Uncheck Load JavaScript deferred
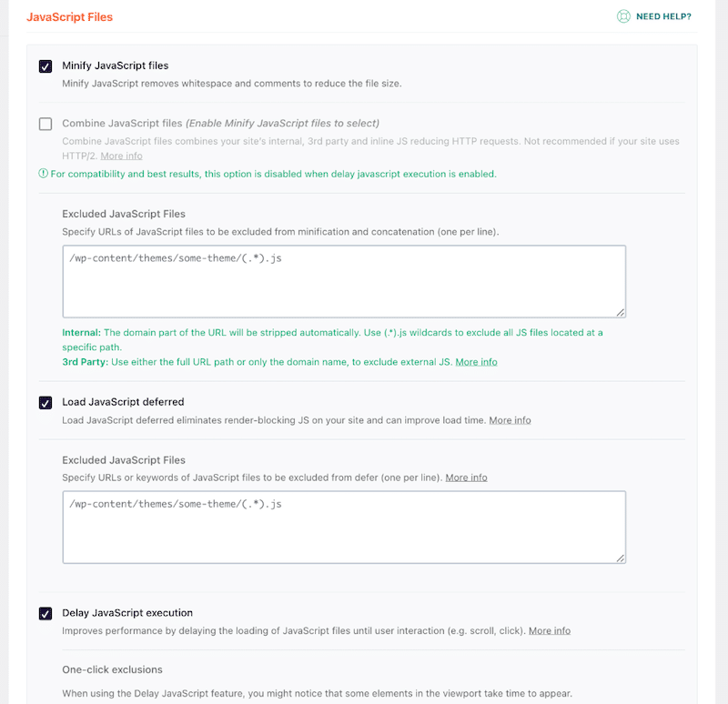 pos(45,402)
